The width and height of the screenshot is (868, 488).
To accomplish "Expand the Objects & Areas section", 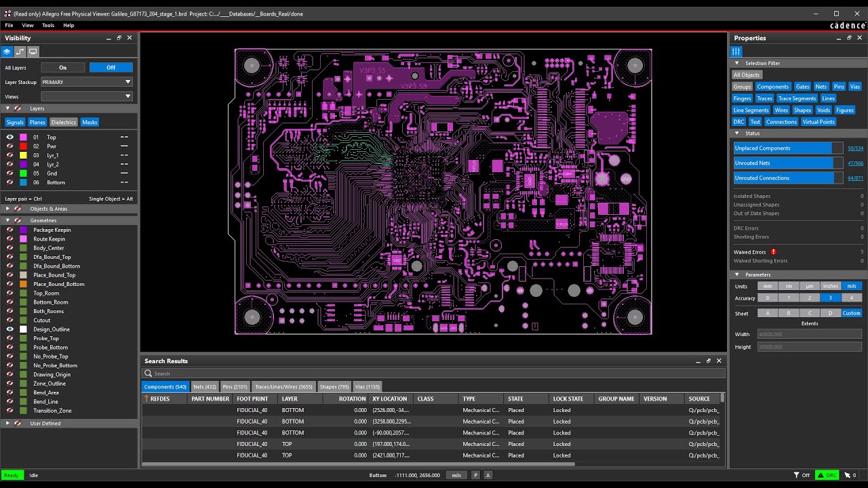I will tap(8, 209).
